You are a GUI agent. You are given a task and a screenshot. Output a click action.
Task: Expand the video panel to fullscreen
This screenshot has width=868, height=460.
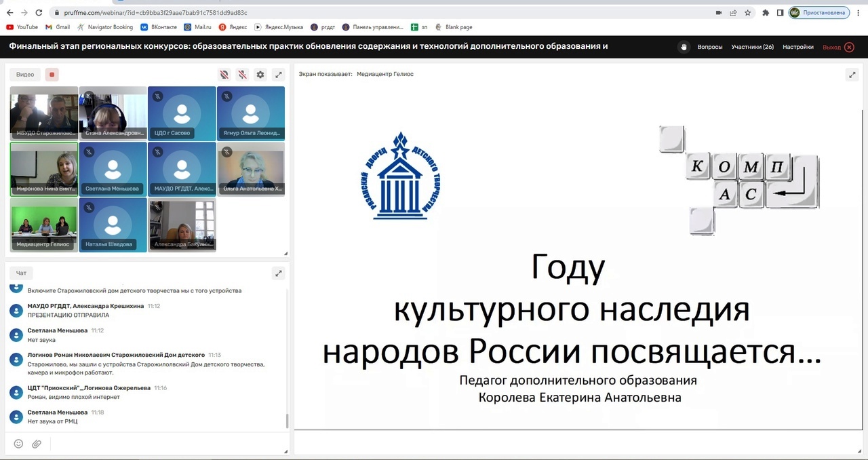(278, 75)
